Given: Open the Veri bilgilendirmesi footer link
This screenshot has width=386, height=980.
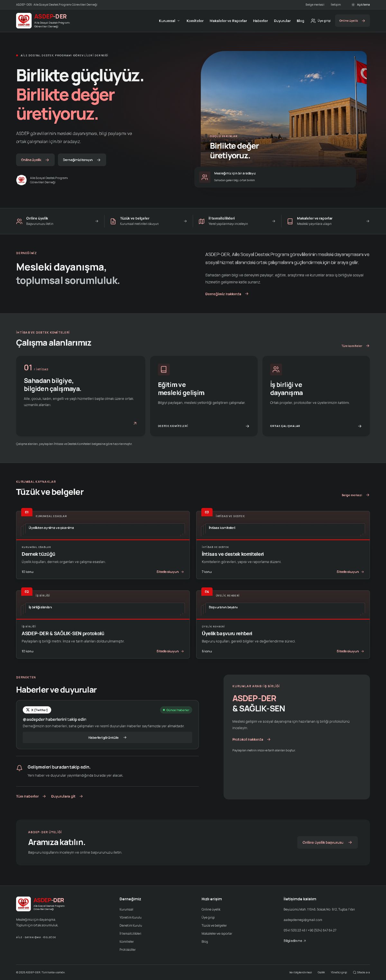Looking at the screenshot, I should click(x=300, y=972).
